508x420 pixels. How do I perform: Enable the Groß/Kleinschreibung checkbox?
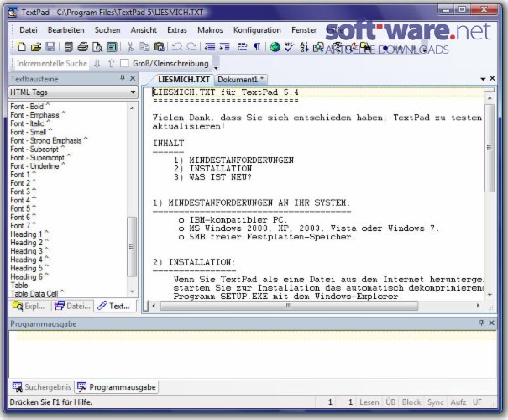[124, 63]
